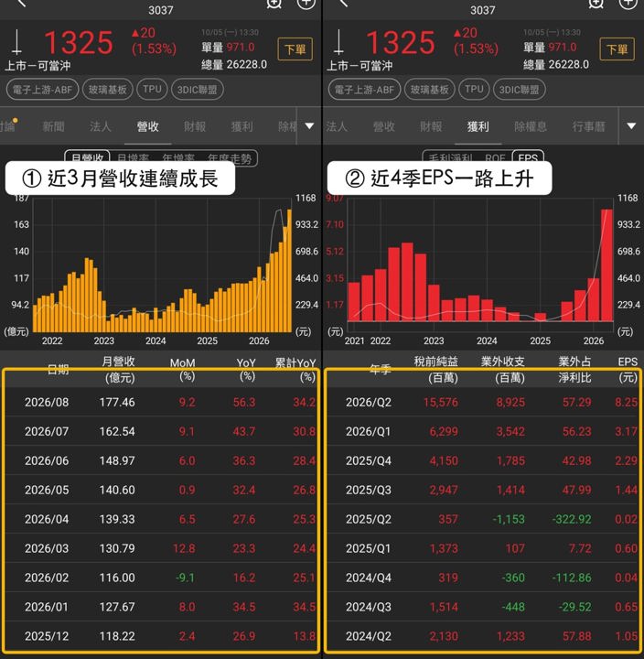Select revenue value 162.54

(117, 432)
